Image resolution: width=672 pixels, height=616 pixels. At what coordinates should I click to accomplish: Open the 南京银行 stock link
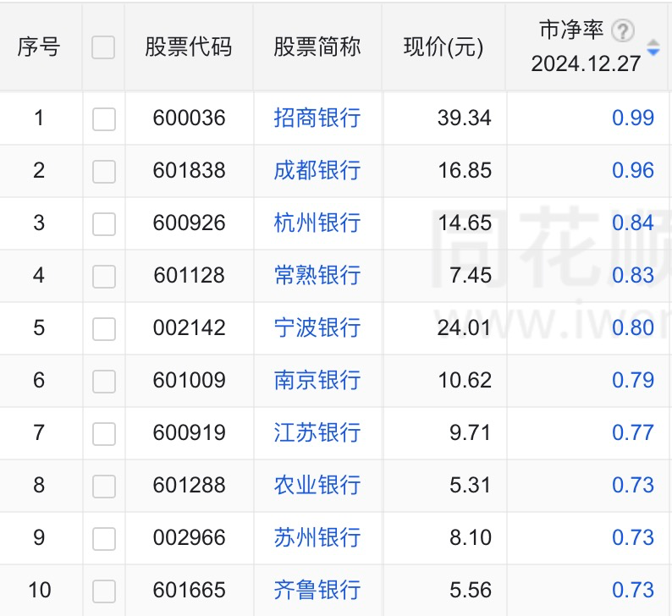[317, 381]
